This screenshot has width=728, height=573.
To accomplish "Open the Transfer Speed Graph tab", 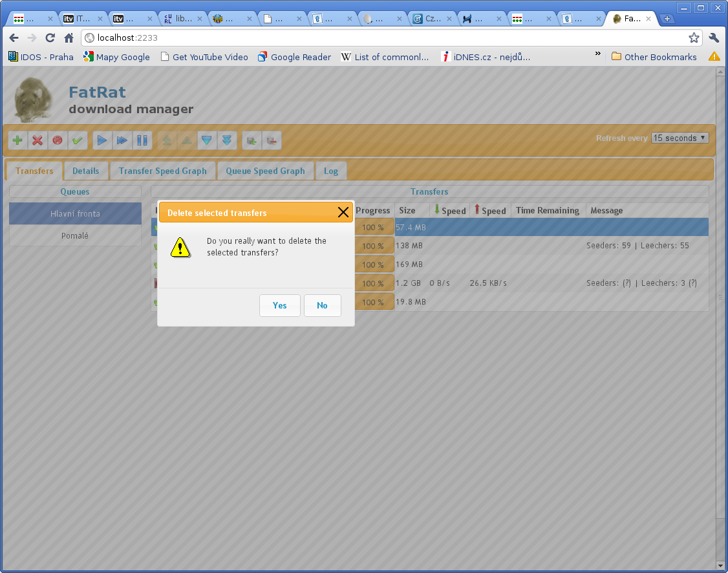I will (x=162, y=171).
